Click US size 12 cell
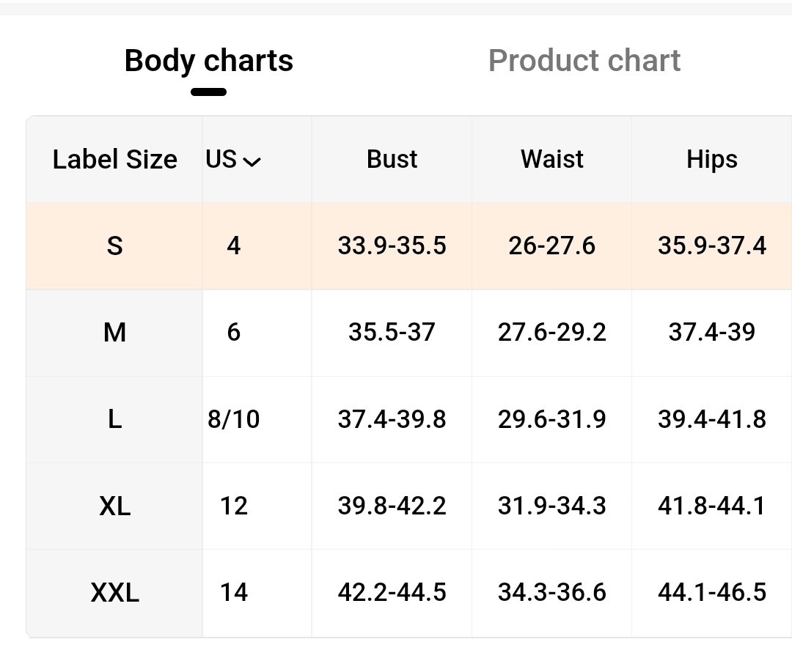 233,506
